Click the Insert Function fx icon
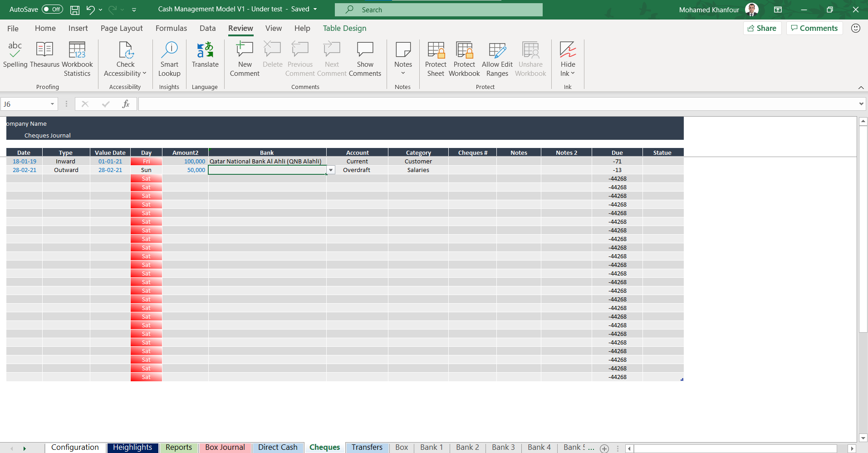The height and width of the screenshot is (453, 868). 126,104
